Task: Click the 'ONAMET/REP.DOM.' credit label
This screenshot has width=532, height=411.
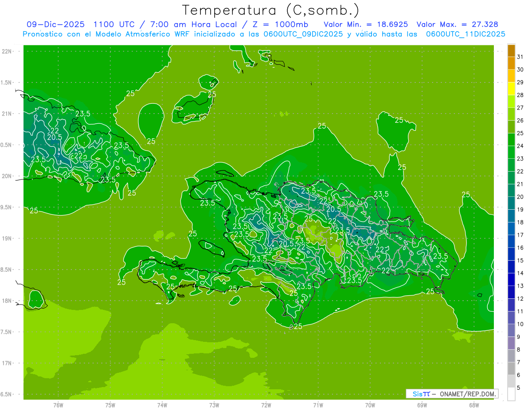Action: (468, 394)
